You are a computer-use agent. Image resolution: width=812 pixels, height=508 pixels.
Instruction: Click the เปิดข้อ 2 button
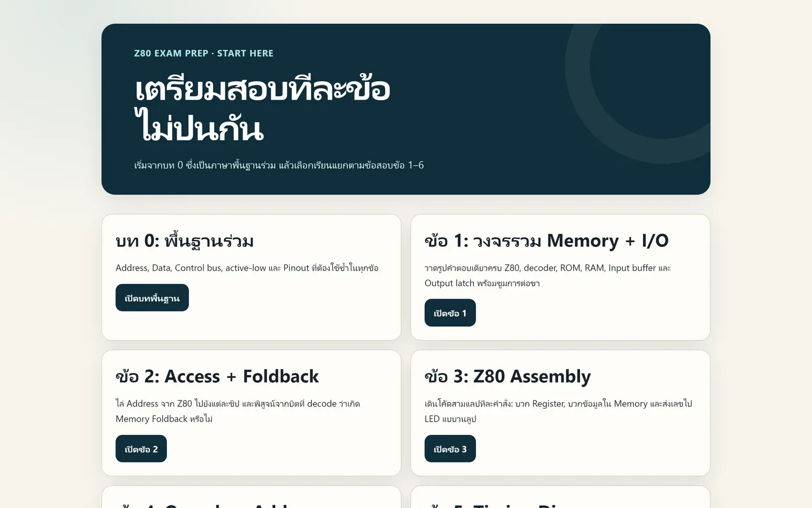point(141,449)
